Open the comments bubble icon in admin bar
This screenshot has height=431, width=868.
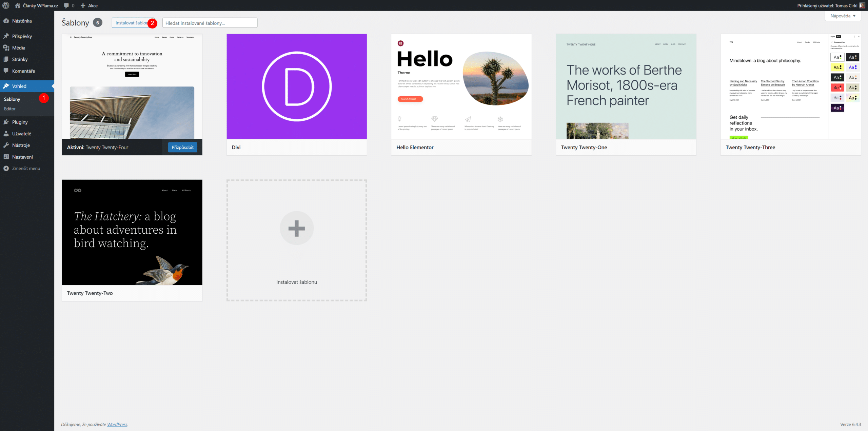66,5
